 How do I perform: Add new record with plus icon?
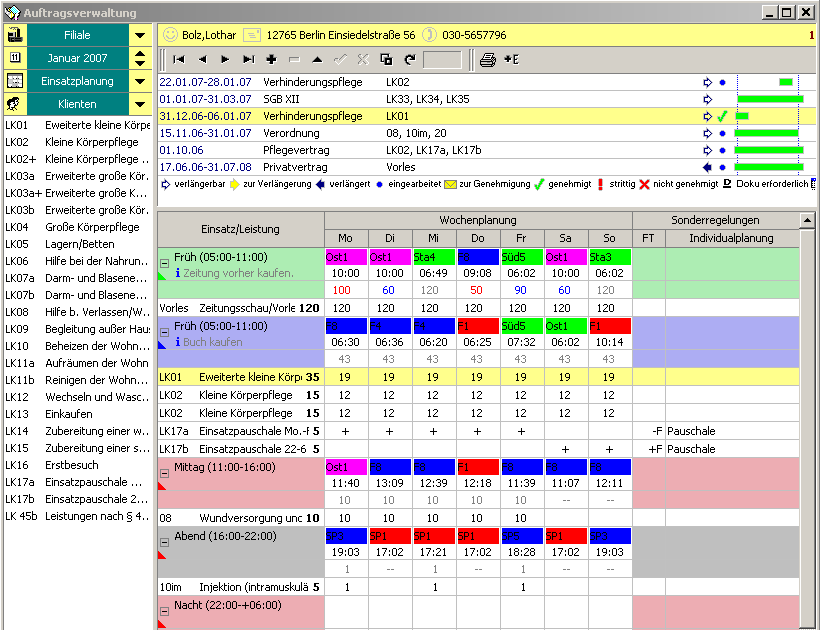tap(271, 60)
